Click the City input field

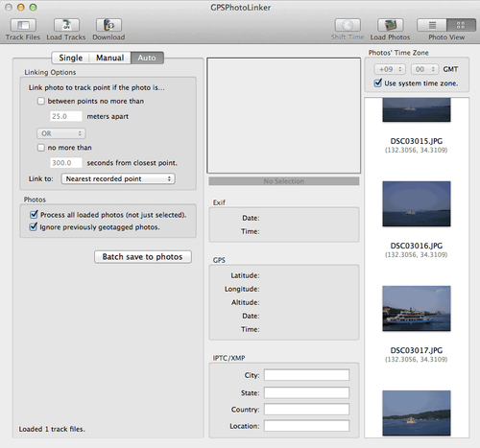pyautogui.click(x=306, y=375)
